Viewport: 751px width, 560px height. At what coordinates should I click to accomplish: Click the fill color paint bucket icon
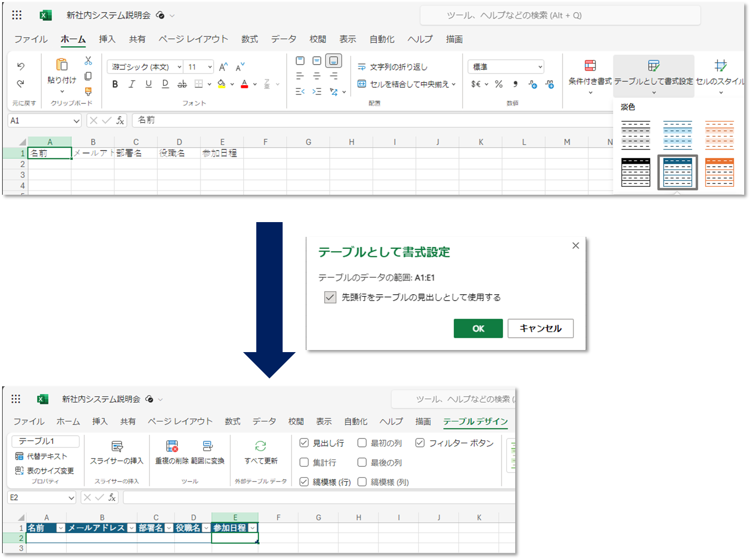[x=222, y=84]
